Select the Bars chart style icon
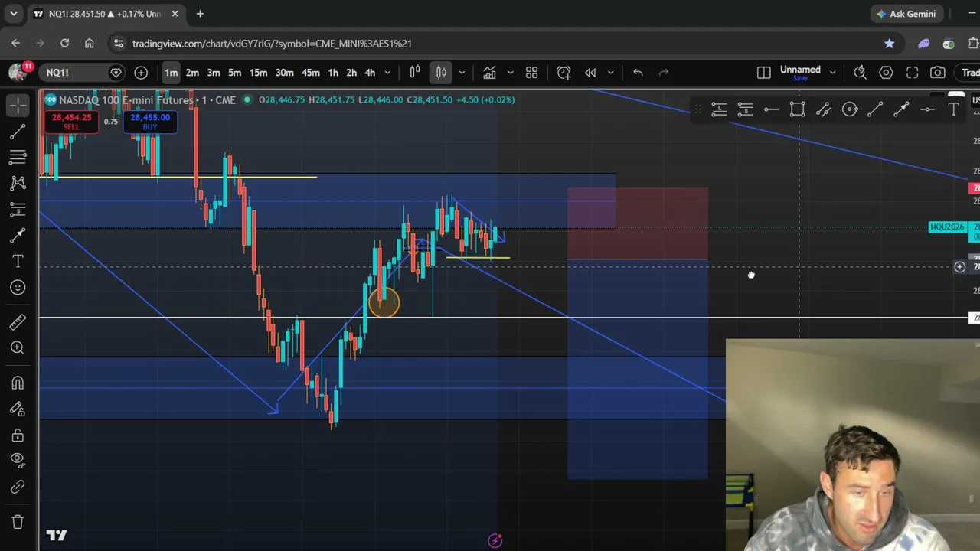980x551 pixels. pos(415,73)
